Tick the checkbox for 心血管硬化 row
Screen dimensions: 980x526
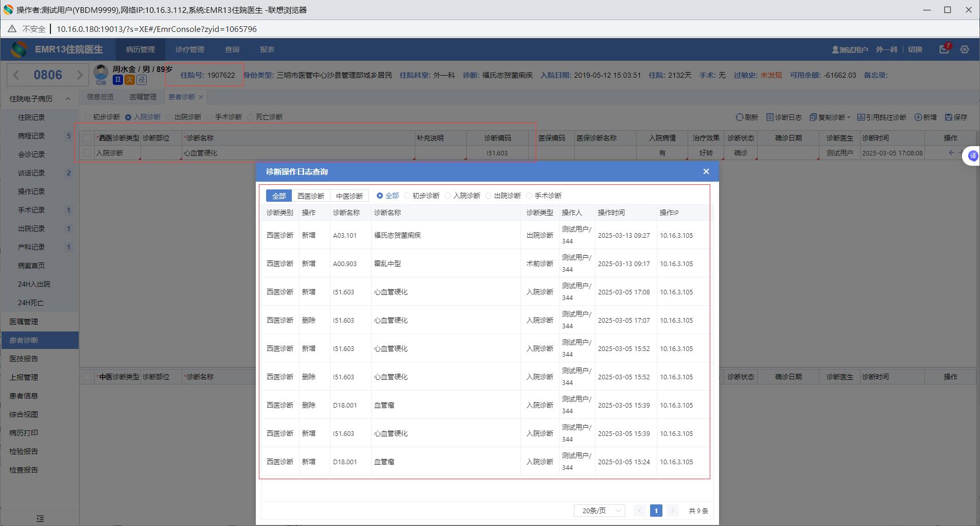click(x=87, y=153)
